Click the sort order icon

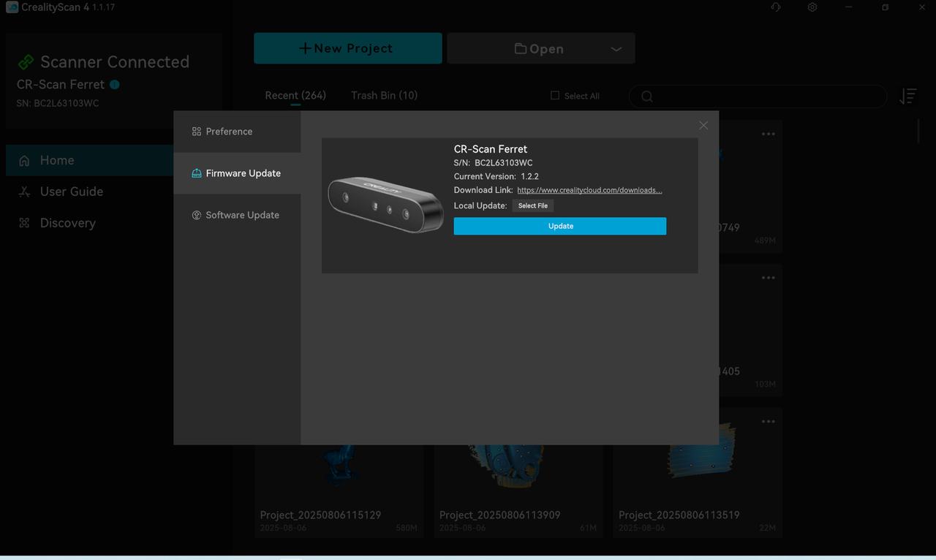pos(907,97)
